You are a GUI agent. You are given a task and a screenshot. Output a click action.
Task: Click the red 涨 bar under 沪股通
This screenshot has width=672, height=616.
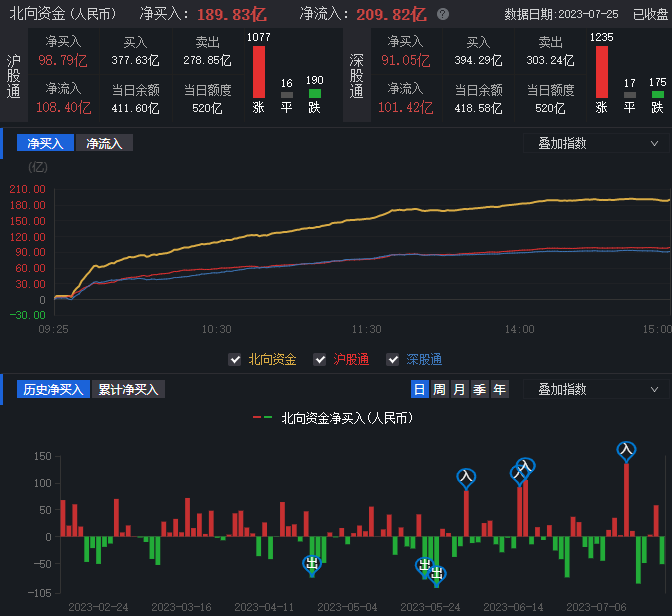[x=259, y=72]
